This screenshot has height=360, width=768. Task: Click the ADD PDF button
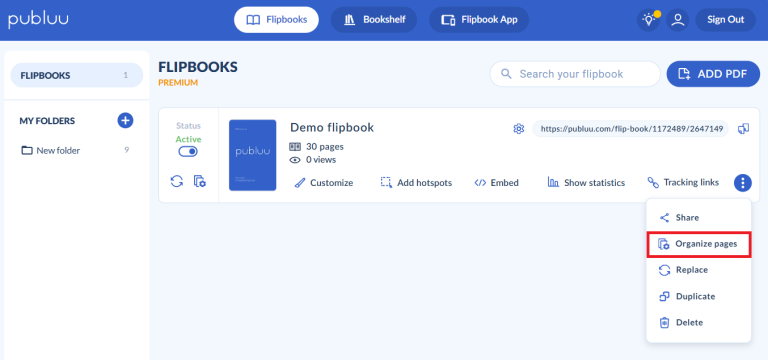click(713, 74)
